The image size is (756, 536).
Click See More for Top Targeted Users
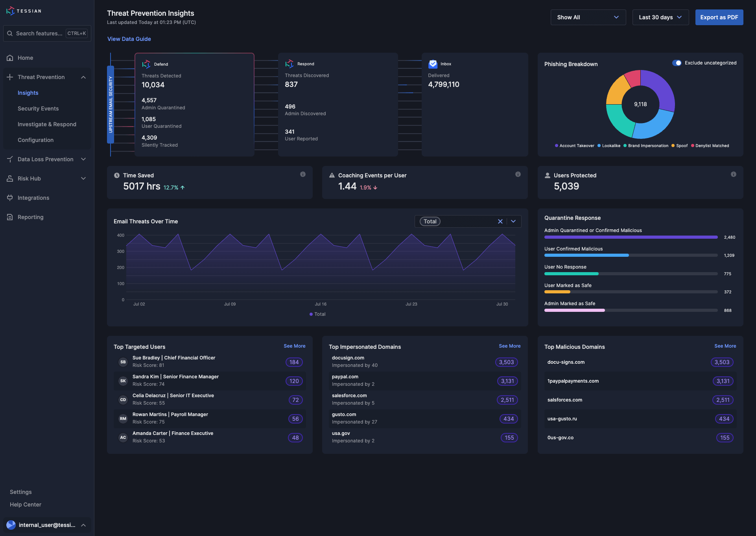295,346
